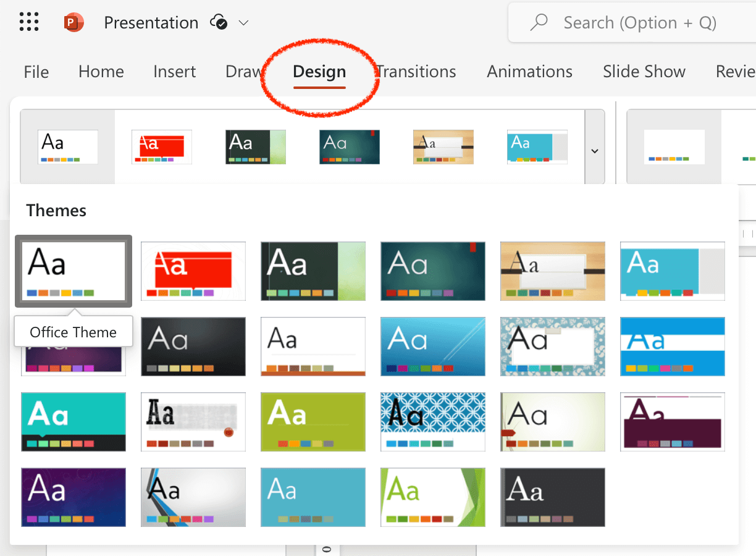Apply the olive green theme

click(x=313, y=422)
